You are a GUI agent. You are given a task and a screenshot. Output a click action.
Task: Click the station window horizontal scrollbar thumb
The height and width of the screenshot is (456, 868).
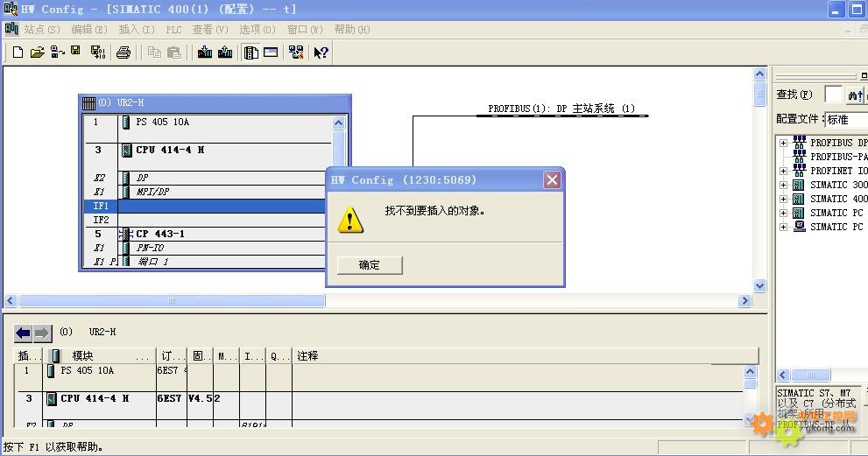[173, 300]
